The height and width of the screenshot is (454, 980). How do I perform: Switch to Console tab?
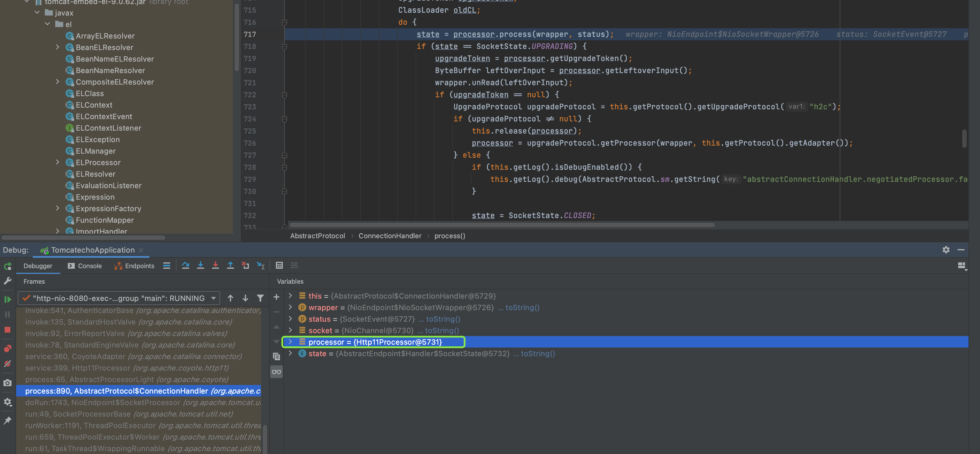(85, 266)
